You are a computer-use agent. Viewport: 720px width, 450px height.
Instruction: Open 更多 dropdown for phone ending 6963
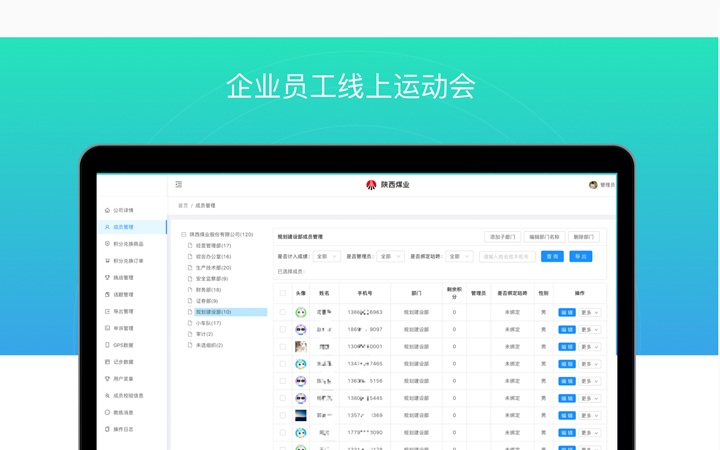coord(590,312)
